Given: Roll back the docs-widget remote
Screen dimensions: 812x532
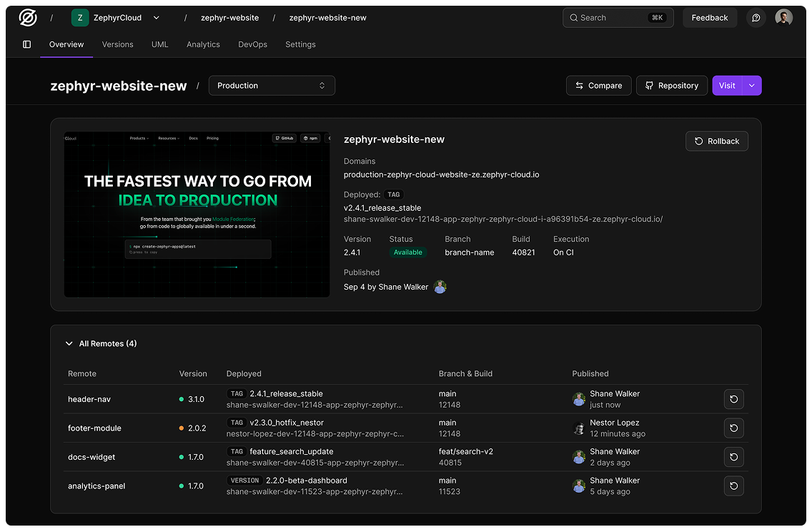Looking at the screenshot, I should pyautogui.click(x=733, y=458).
